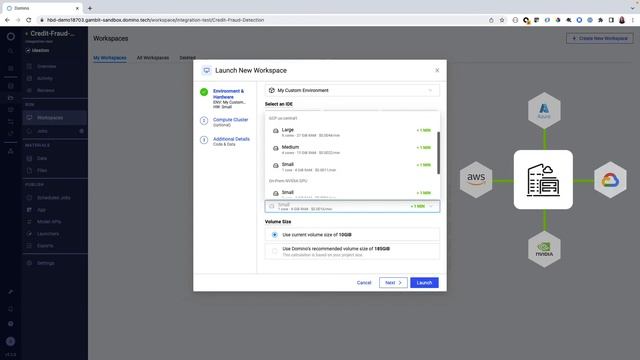Go to the Environment & Hardware step
Screen dimensions: 640x360
(x=228, y=94)
